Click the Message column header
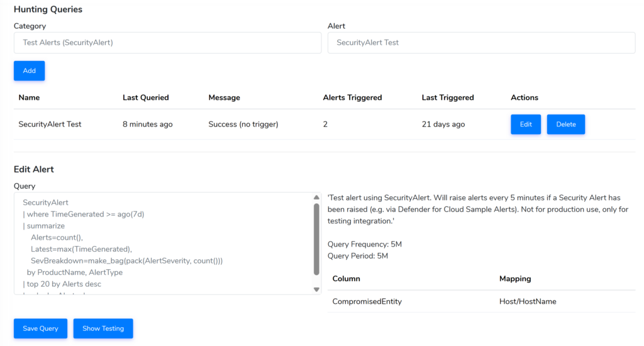644x346 pixels. point(224,98)
